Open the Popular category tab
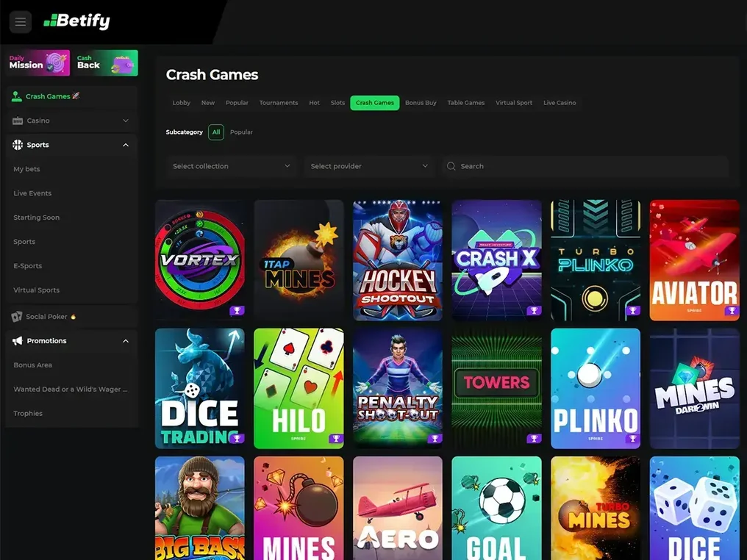Screen dimensions: 747x560 [x=237, y=103]
